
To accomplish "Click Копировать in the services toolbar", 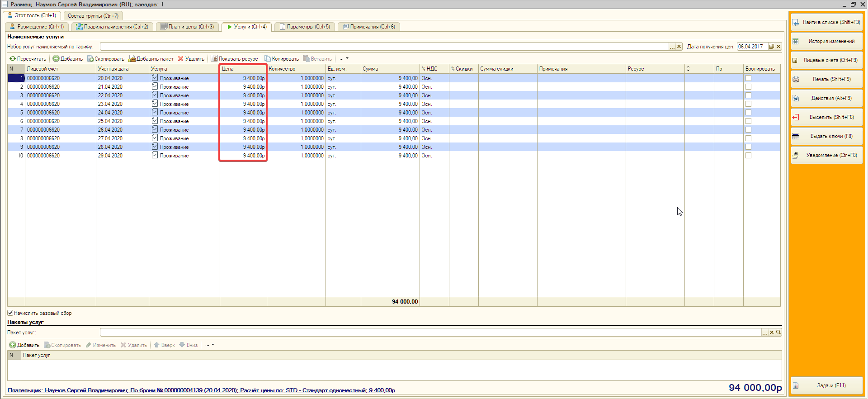I will (282, 59).
